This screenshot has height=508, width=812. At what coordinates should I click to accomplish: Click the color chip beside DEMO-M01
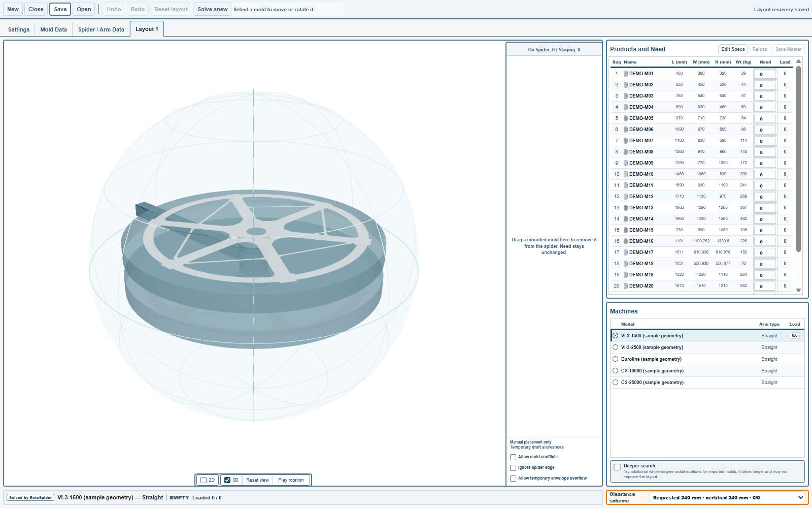click(626, 74)
